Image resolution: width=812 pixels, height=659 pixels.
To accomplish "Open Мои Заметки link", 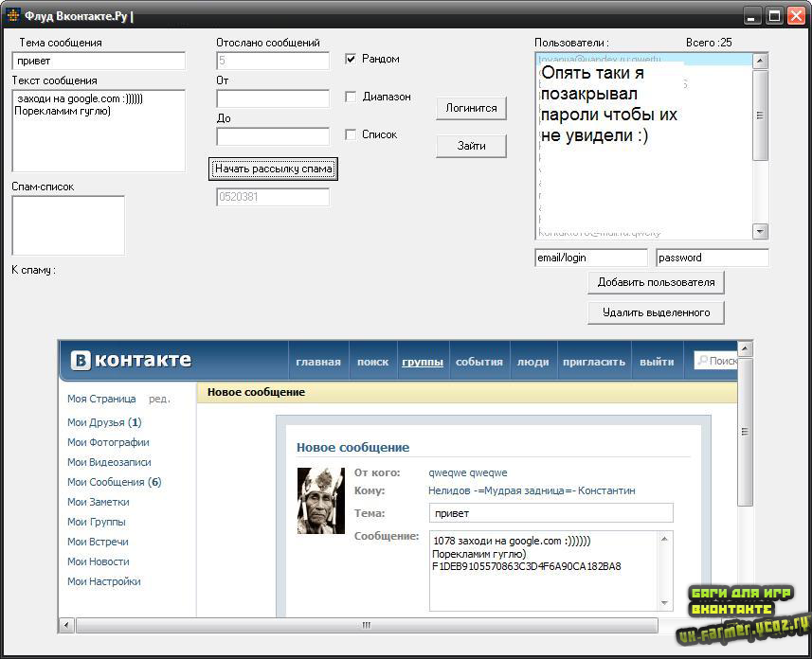I will [99, 502].
